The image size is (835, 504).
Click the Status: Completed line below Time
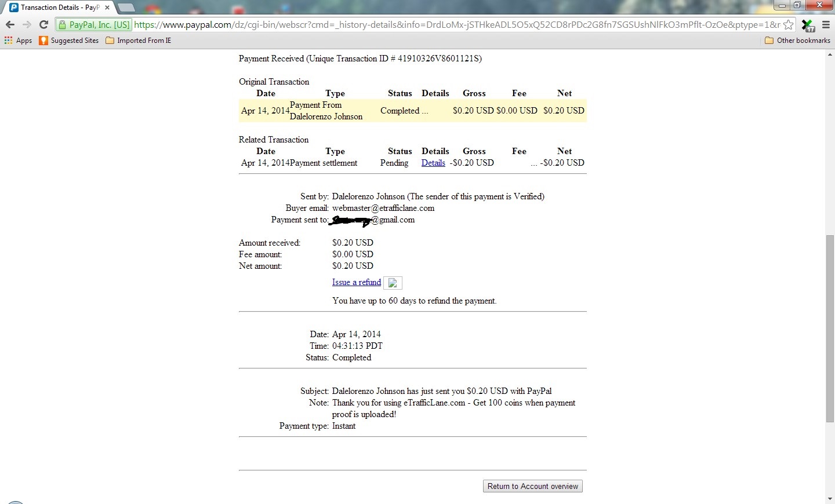click(x=338, y=357)
